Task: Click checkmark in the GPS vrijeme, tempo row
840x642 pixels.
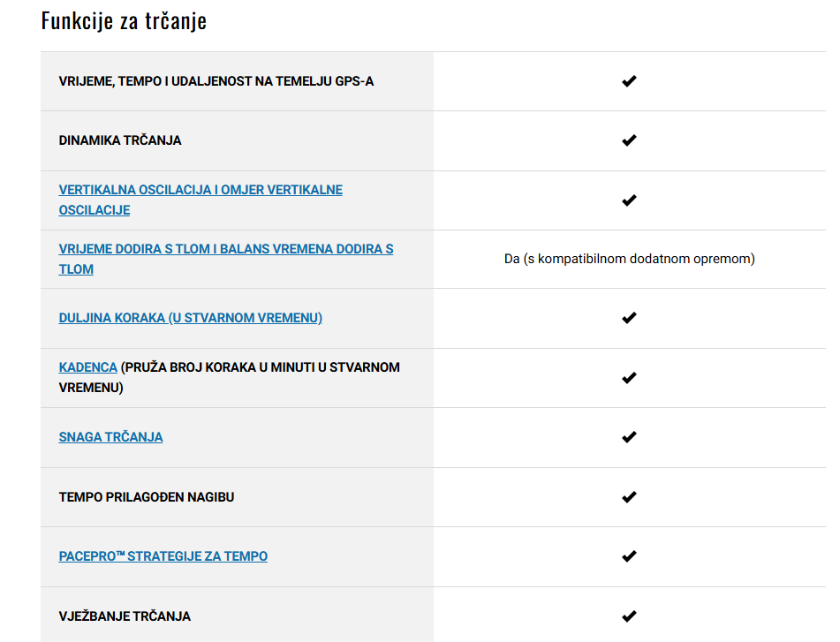Action: [x=629, y=81]
